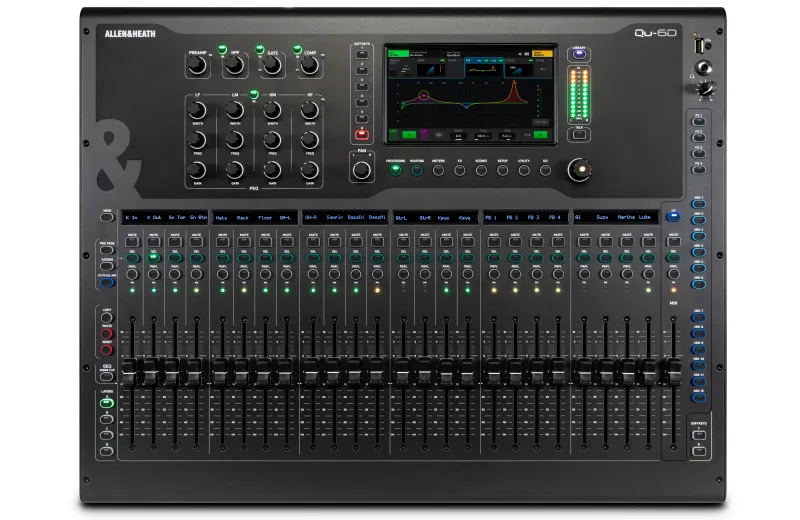Solo the Rack channel via PAFL
The image size is (800, 520).
pos(244,275)
